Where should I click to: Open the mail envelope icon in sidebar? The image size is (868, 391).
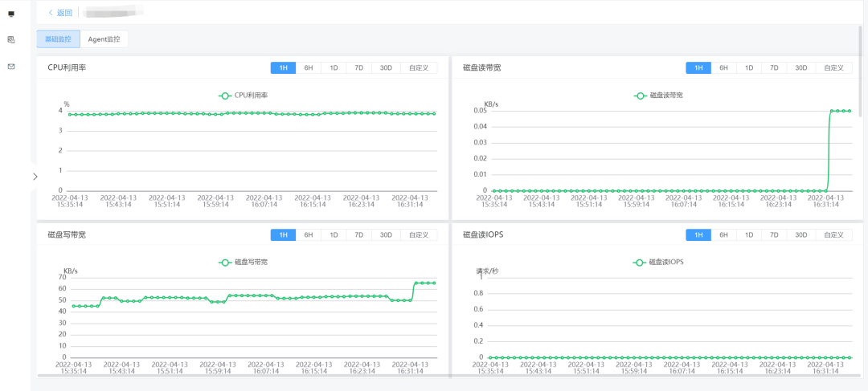(11, 67)
